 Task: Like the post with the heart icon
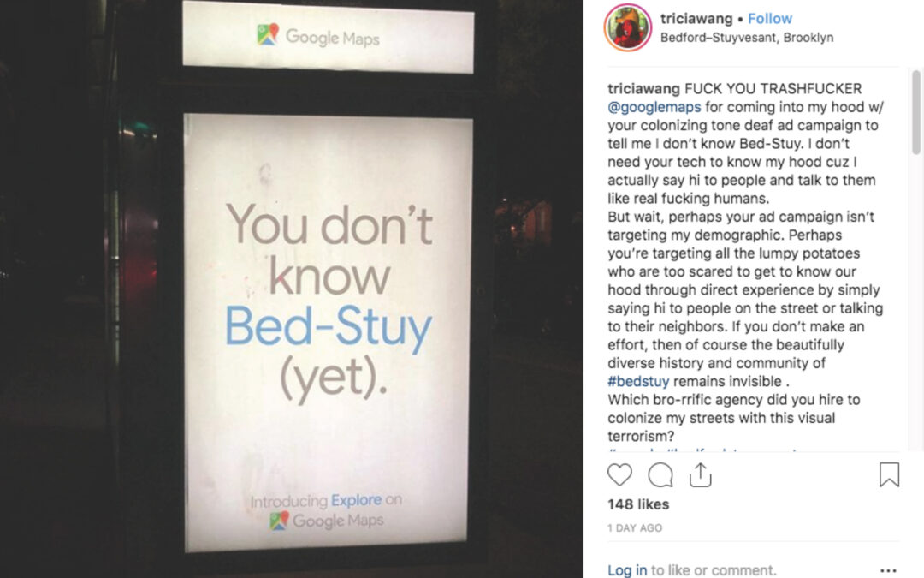(619, 474)
